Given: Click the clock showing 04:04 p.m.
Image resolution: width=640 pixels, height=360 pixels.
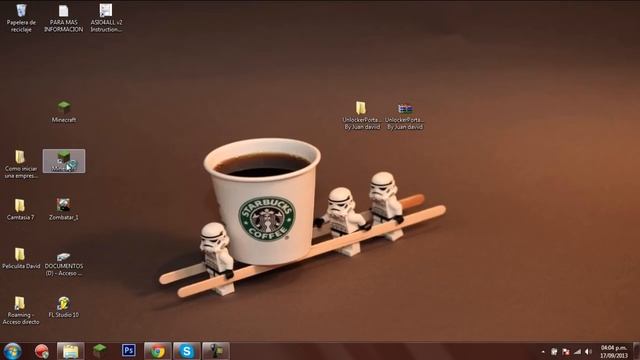Looking at the screenshot, I should 613,351.
